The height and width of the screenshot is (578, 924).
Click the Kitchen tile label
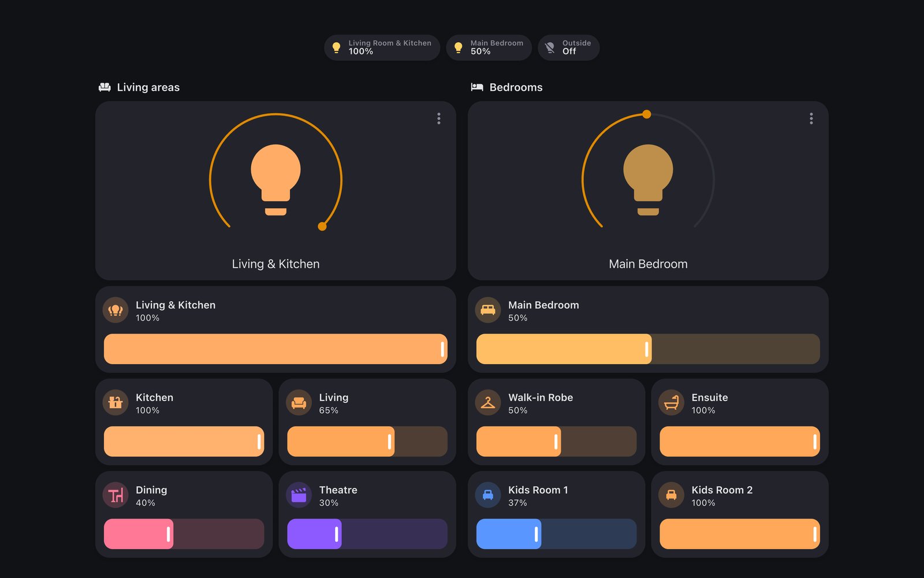154,398
